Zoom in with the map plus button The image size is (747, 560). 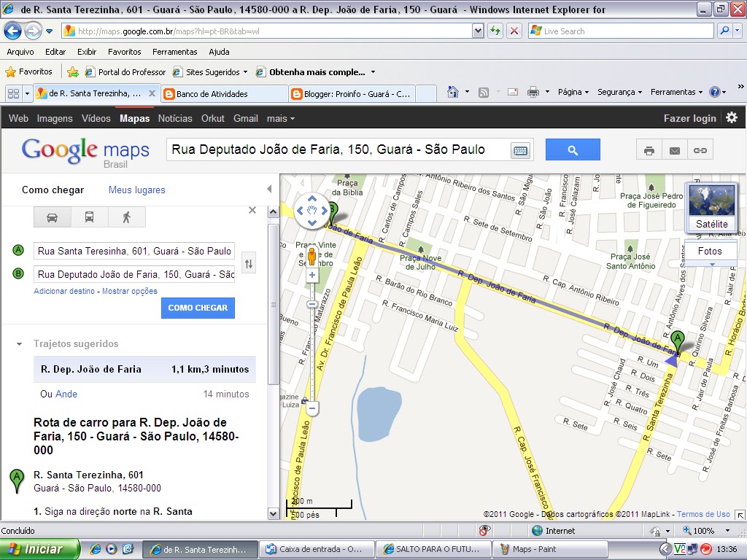coord(312,275)
